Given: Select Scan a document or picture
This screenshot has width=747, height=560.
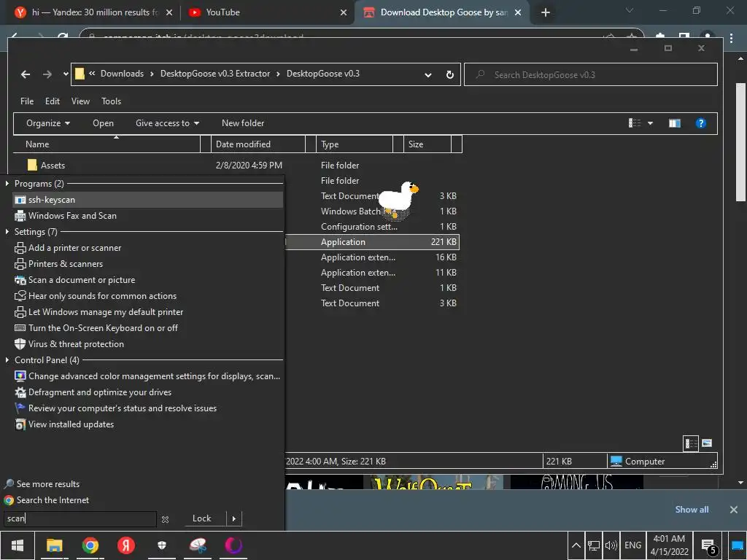Looking at the screenshot, I should tap(75, 280).
